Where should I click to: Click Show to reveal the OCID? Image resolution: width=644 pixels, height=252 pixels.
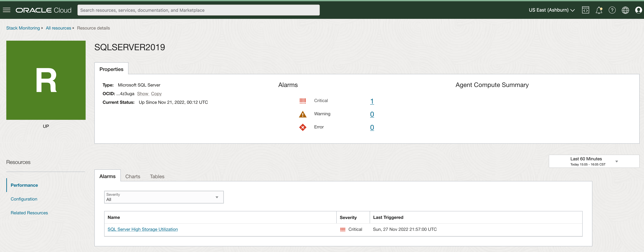142,94
